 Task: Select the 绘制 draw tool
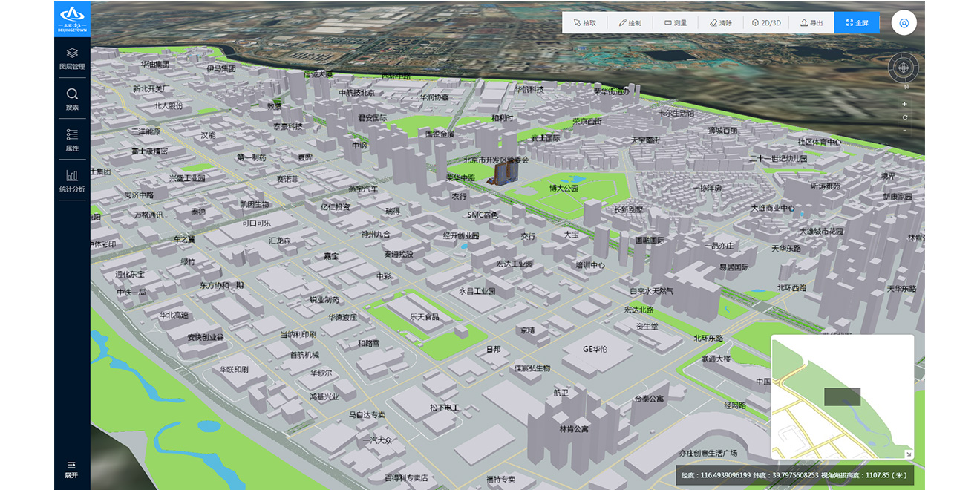[x=630, y=23]
